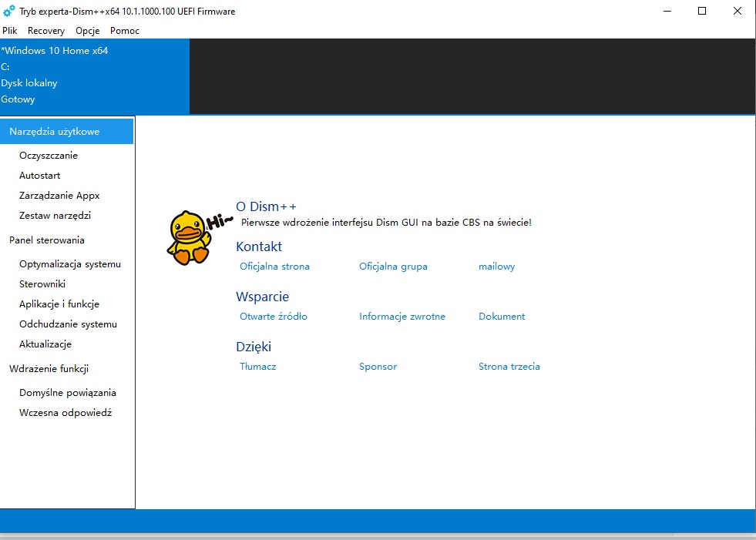Minimize the Dism++ window
The height and width of the screenshot is (540, 756).
tap(667, 11)
